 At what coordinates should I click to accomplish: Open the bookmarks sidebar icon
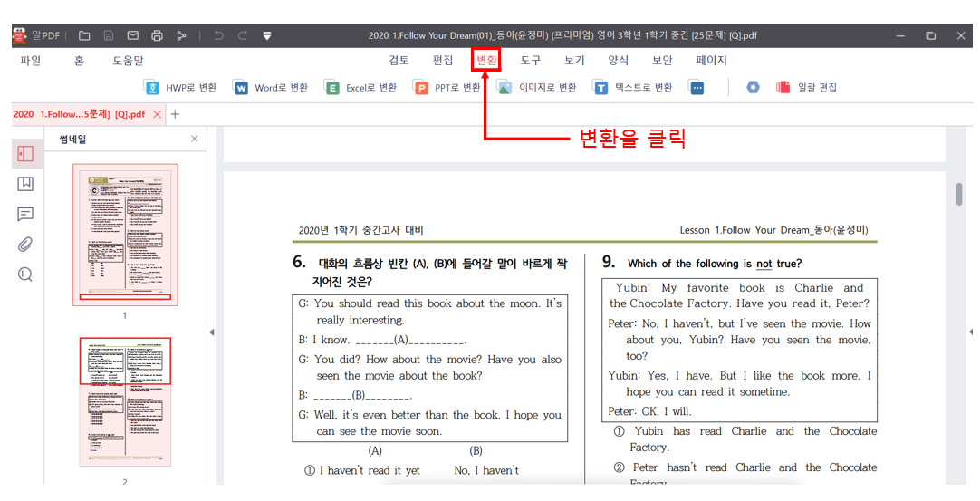coord(25,184)
